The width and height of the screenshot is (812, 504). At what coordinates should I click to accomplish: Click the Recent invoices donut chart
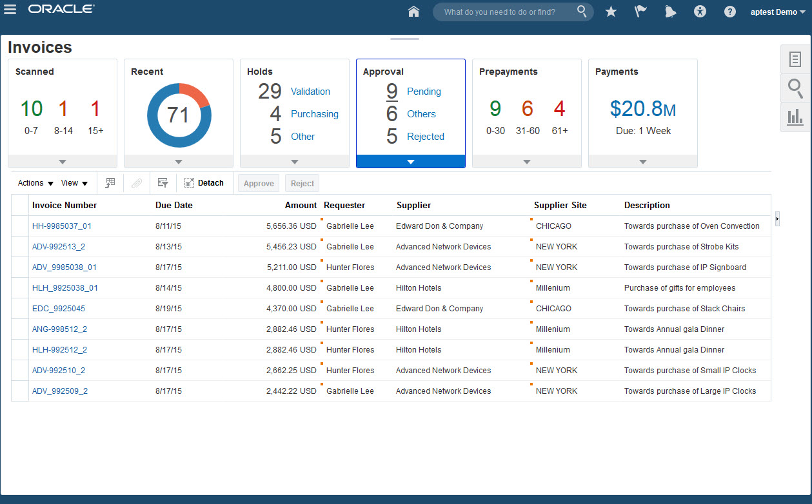(179, 115)
